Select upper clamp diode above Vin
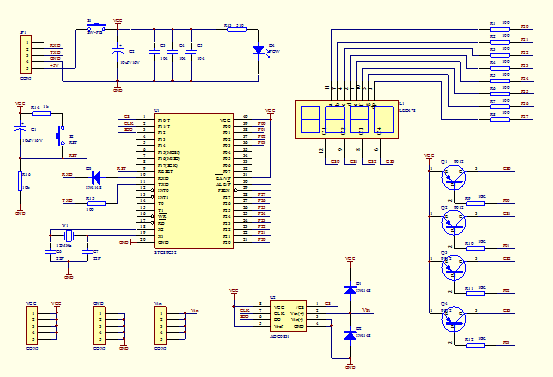This screenshot has height=377, width=553. point(350,290)
